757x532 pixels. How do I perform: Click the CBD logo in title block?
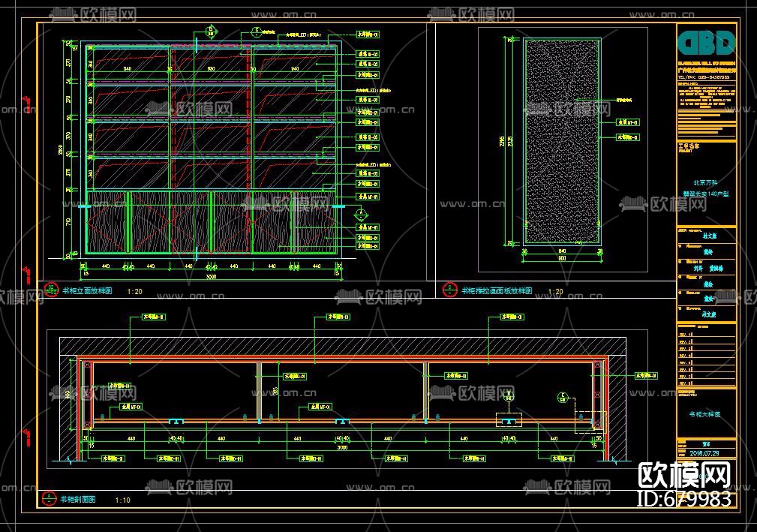(x=706, y=43)
